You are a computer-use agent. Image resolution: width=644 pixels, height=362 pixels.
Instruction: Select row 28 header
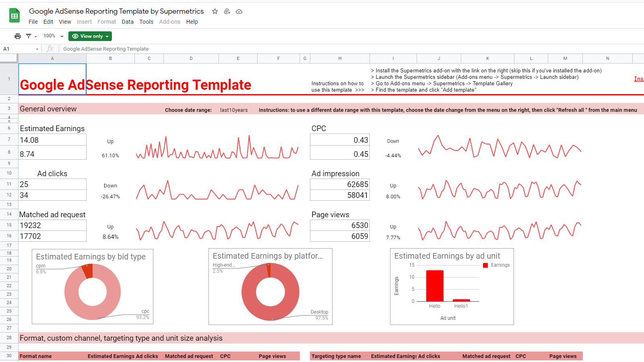[x=9, y=338]
